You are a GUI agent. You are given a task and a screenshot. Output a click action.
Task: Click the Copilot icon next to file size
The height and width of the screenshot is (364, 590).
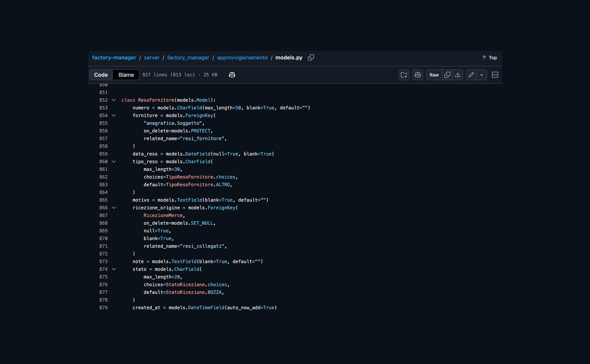232,75
